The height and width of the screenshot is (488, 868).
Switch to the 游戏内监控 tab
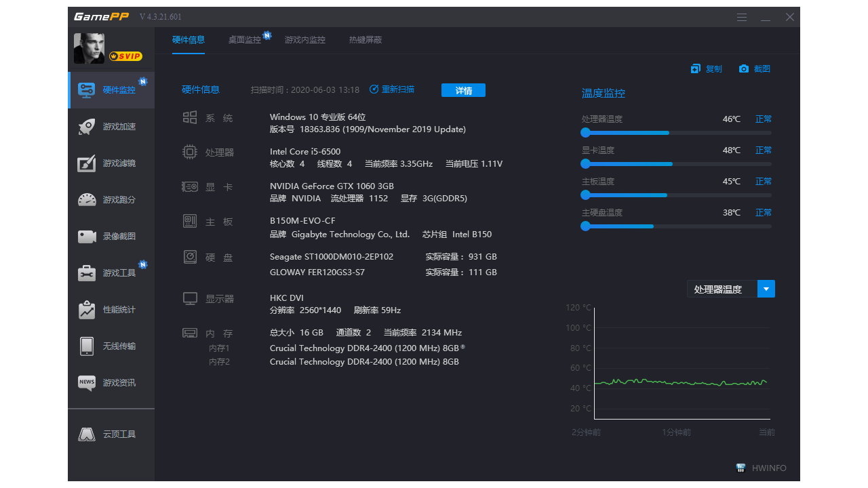[x=305, y=40]
